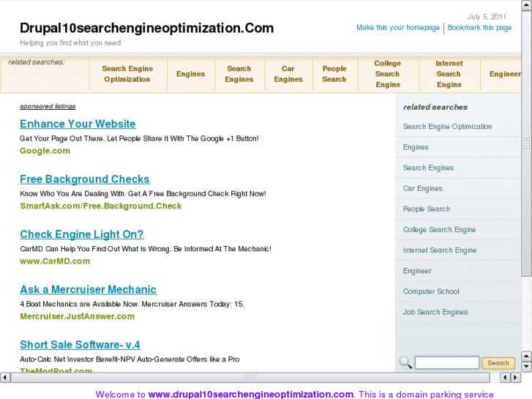The width and height of the screenshot is (532, 399).
Task: Click Car Engines in the sidebar list
Action: click(x=423, y=188)
